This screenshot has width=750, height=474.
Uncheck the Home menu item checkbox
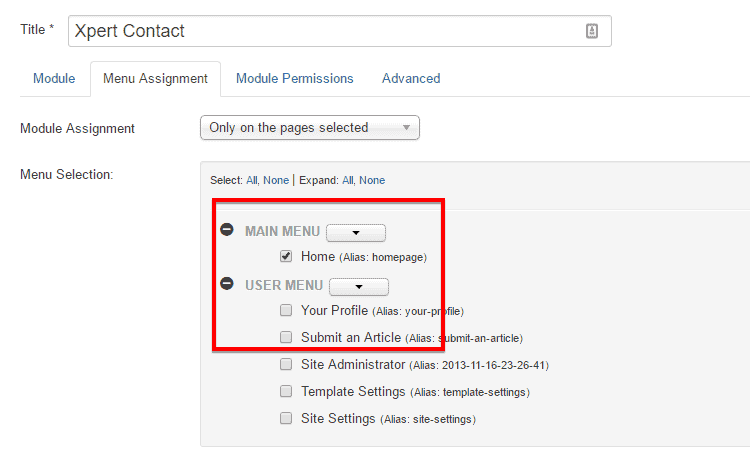point(286,256)
